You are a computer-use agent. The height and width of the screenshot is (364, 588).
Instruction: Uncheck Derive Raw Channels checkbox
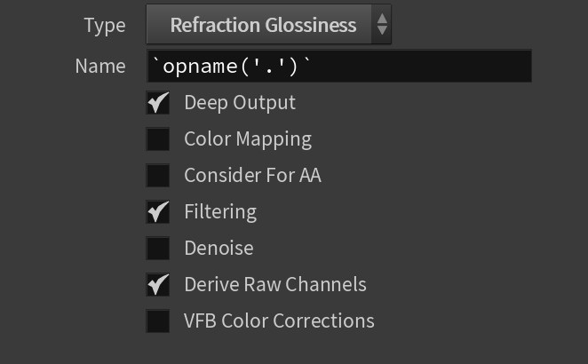coord(157,284)
